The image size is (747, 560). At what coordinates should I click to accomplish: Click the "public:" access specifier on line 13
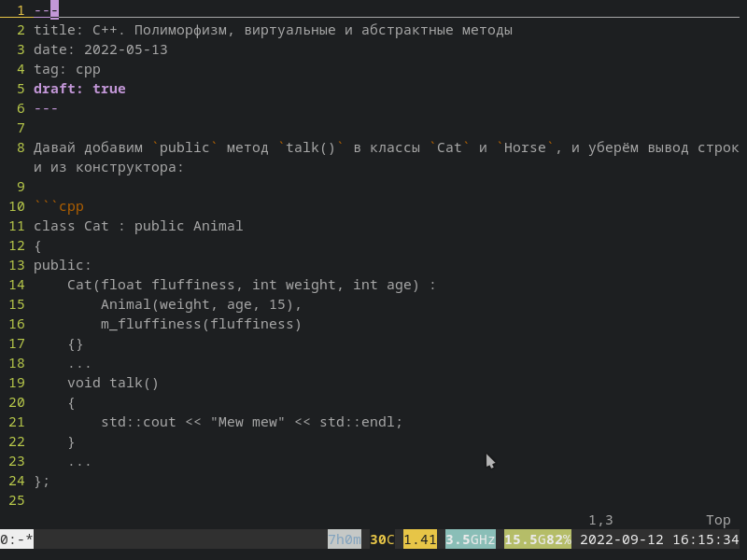63,265
